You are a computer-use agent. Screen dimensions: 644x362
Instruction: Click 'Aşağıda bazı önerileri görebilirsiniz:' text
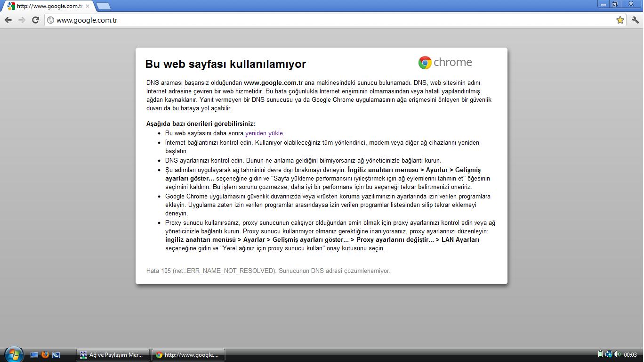[x=201, y=124]
